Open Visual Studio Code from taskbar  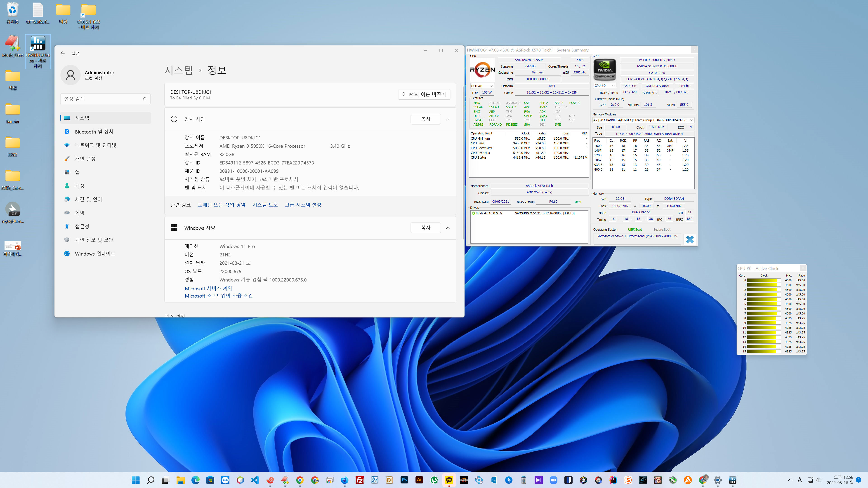255,480
